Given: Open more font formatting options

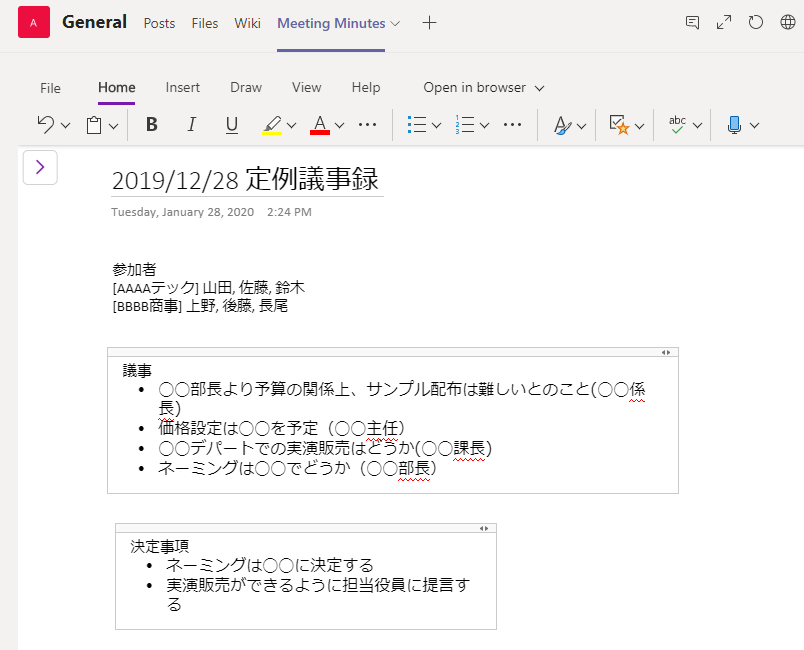Looking at the screenshot, I should pyautogui.click(x=368, y=125).
